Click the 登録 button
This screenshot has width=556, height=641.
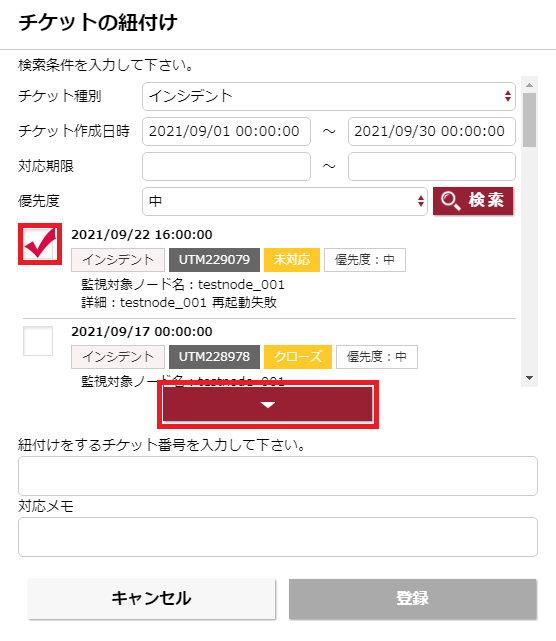tap(413, 598)
